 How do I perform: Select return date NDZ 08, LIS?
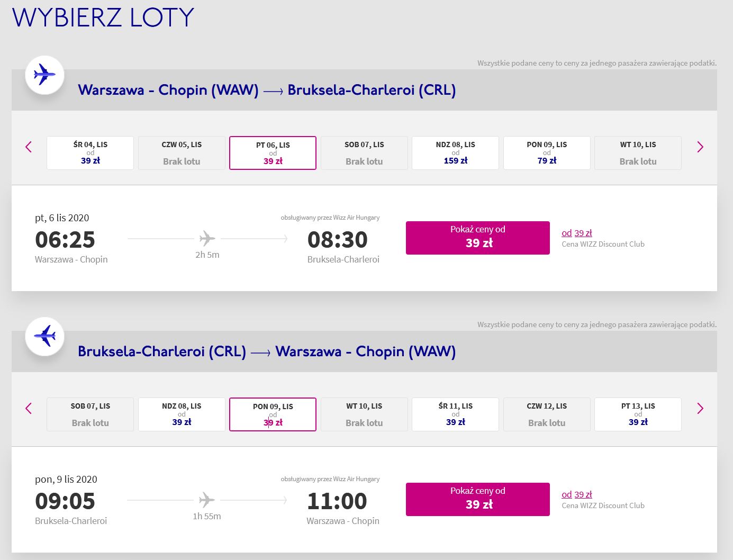[182, 414]
